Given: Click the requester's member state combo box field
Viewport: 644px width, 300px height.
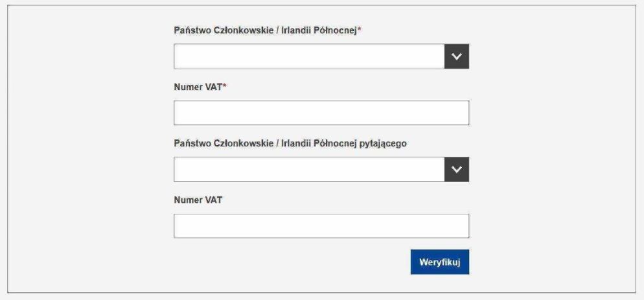Looking at the screenshot, I should (309, 169).
